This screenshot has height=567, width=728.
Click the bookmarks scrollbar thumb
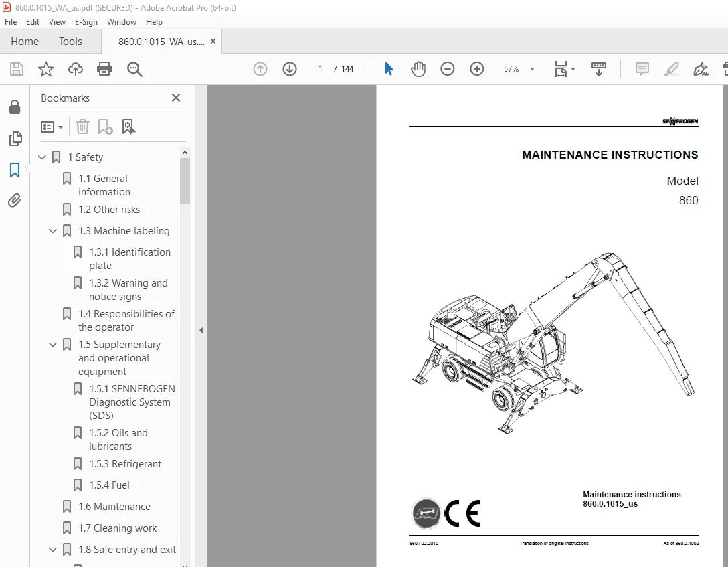[185, 180]
